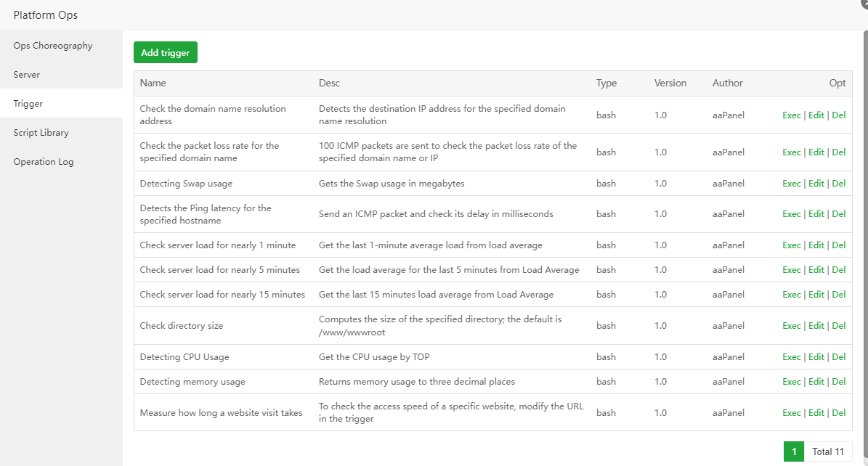Edit the website visit time trigger
The width and height of the screenshot is (868, 466).
pyautogui.click(x=816, y=413)
